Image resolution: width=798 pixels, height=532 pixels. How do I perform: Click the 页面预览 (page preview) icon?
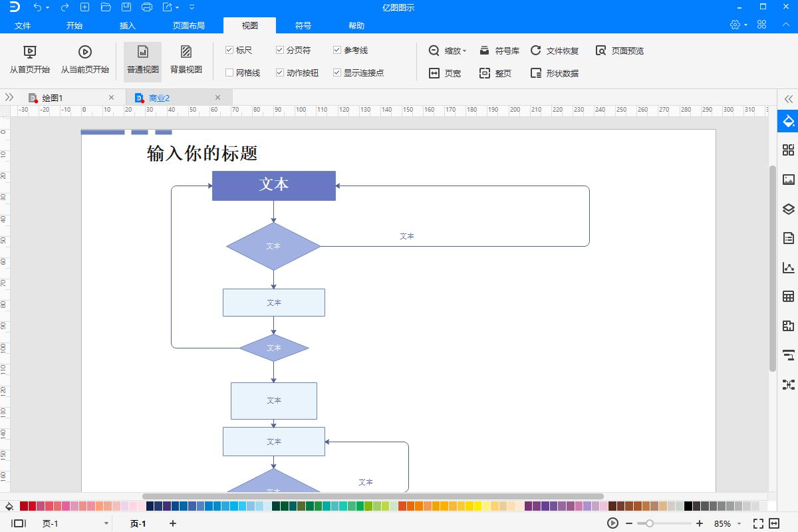tap(618, 50)
